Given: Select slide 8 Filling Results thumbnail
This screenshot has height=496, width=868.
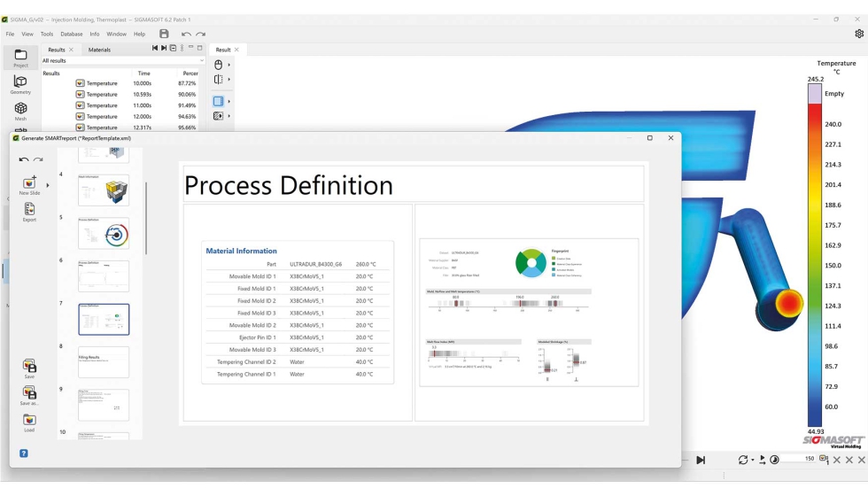Looking at the screenshot, I should coord(104,362).
